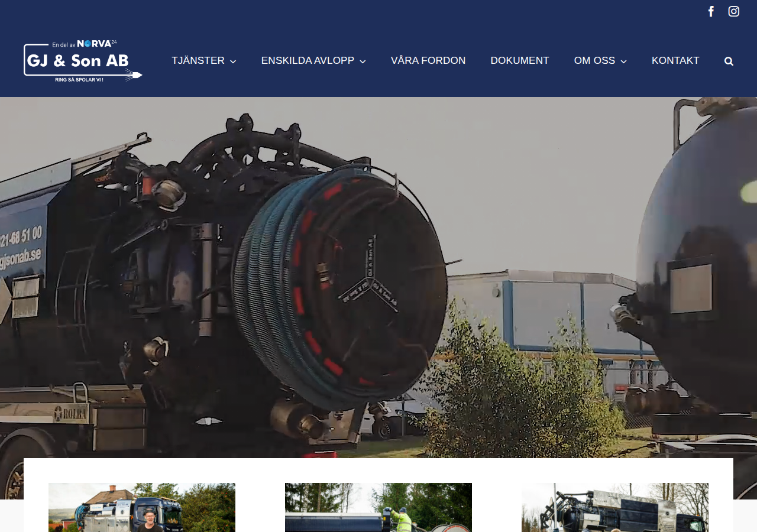Expand the Om Oss dropdown chevron

[x=623, y=61]
